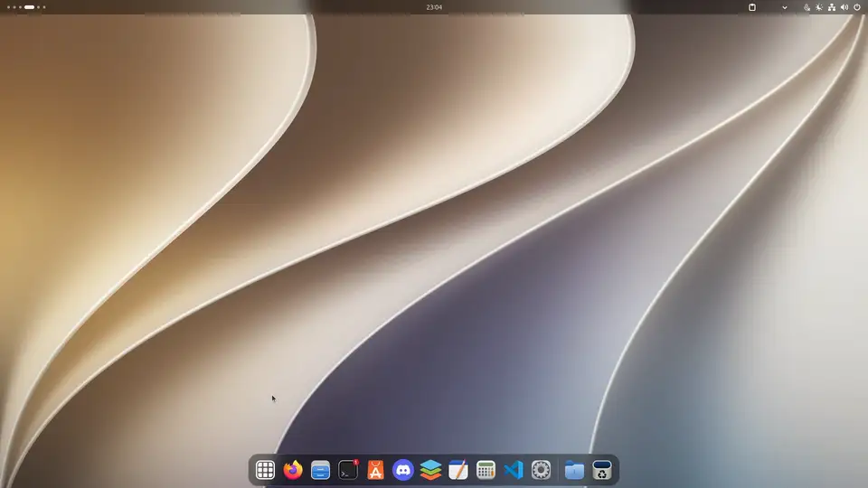The width and height of the screenshot is (868, 488).
Task: Click the active workspace indicator pill
Action: tap(29, 7)
